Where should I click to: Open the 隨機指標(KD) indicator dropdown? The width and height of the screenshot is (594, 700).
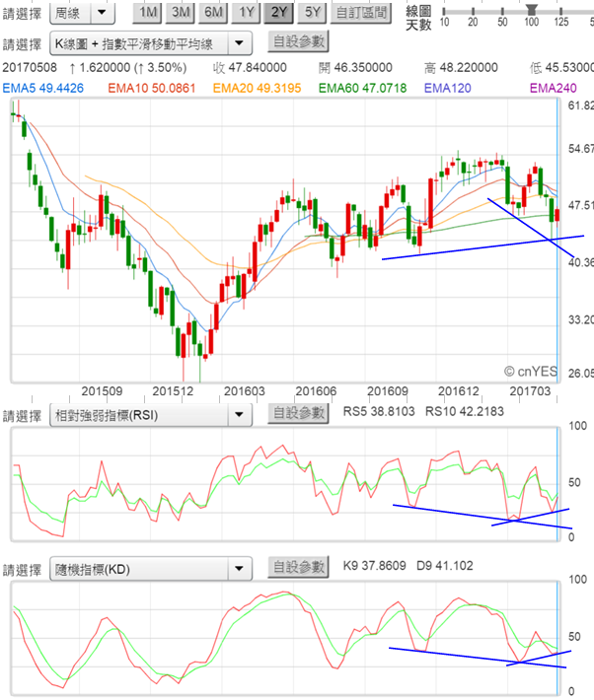151,569
